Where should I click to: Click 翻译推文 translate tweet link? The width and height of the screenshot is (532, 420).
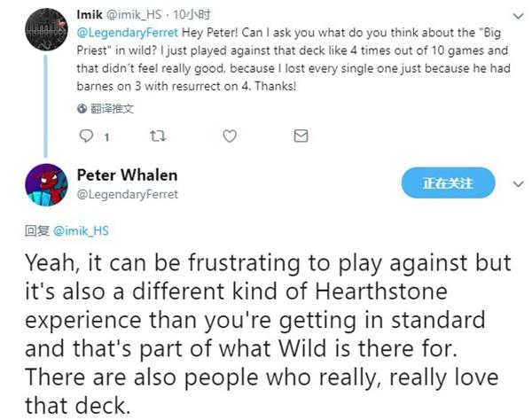point(112,109)
